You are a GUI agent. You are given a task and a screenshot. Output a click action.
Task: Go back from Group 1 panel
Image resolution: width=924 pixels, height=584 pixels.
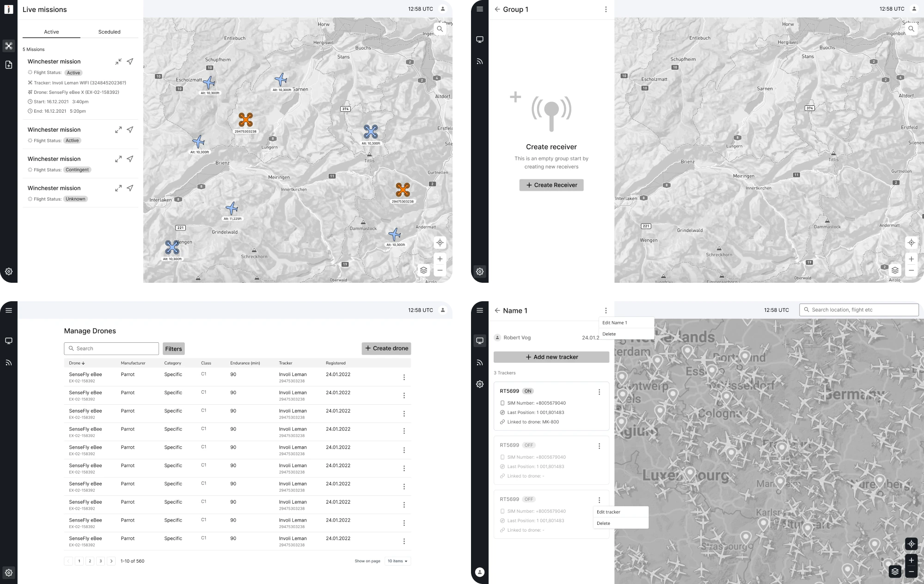click(x=497, y=9)
